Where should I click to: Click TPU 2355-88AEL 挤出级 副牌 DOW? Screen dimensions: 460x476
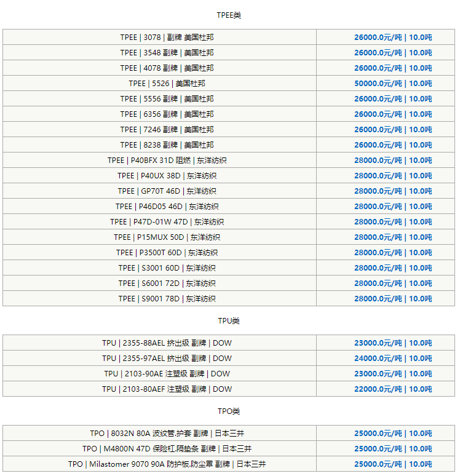click(x=167, y=343)
